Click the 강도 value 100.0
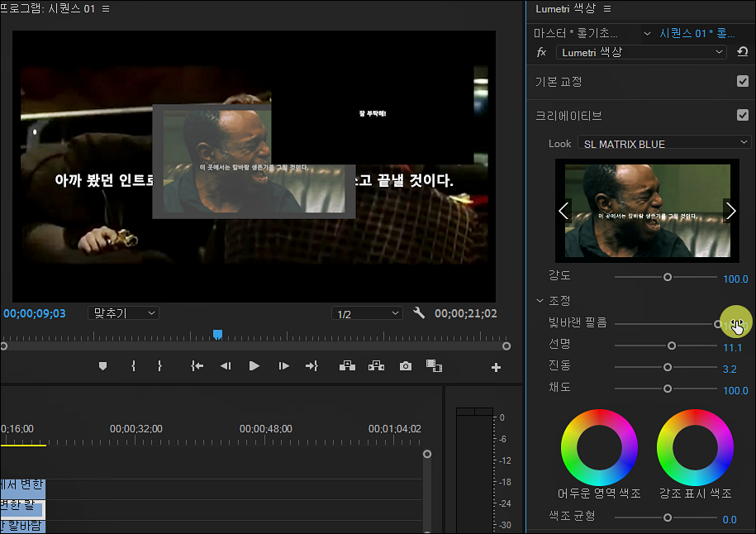 click(x=735, y=279)
